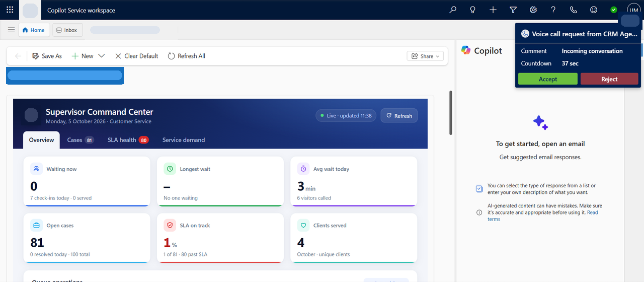
Task: Select the Cases tab
Action: point(80,140)
